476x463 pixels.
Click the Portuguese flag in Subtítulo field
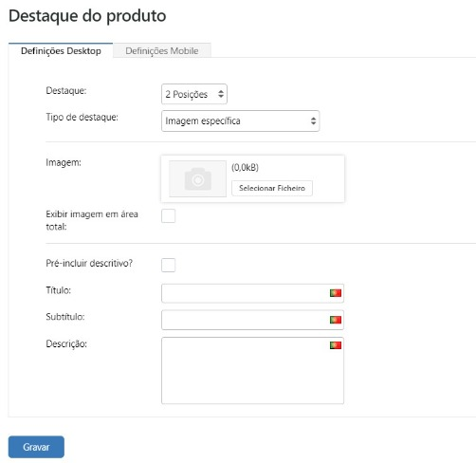pyautogui.click(x=336, y=320)
